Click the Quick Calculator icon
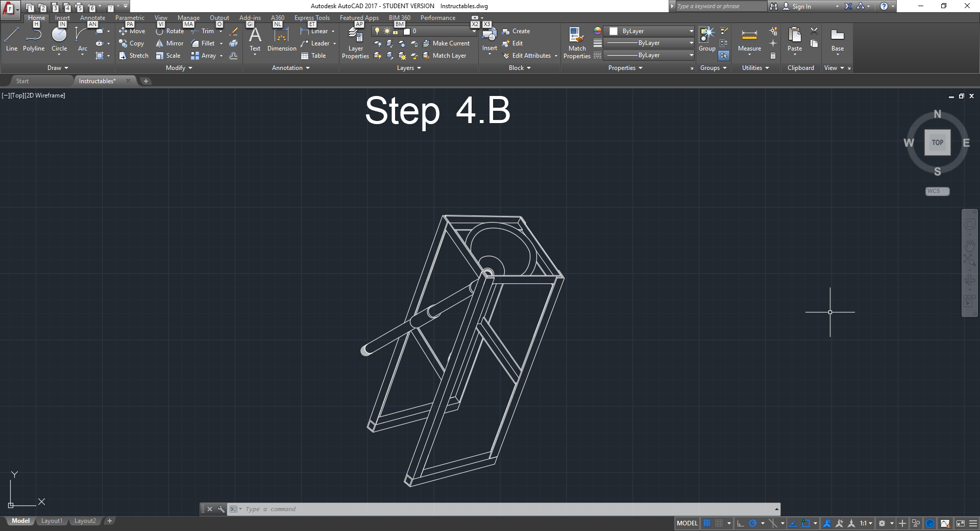 (773, 56)
